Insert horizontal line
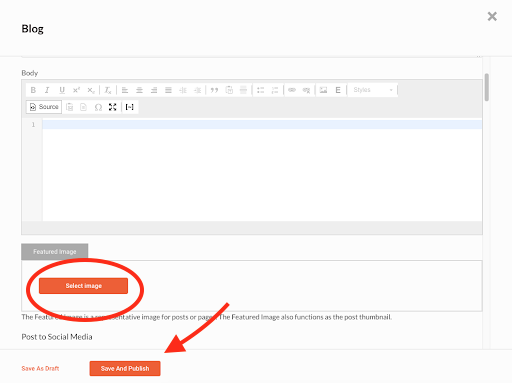This screenshot has width=512, height=383. click(x=243, y=90)
